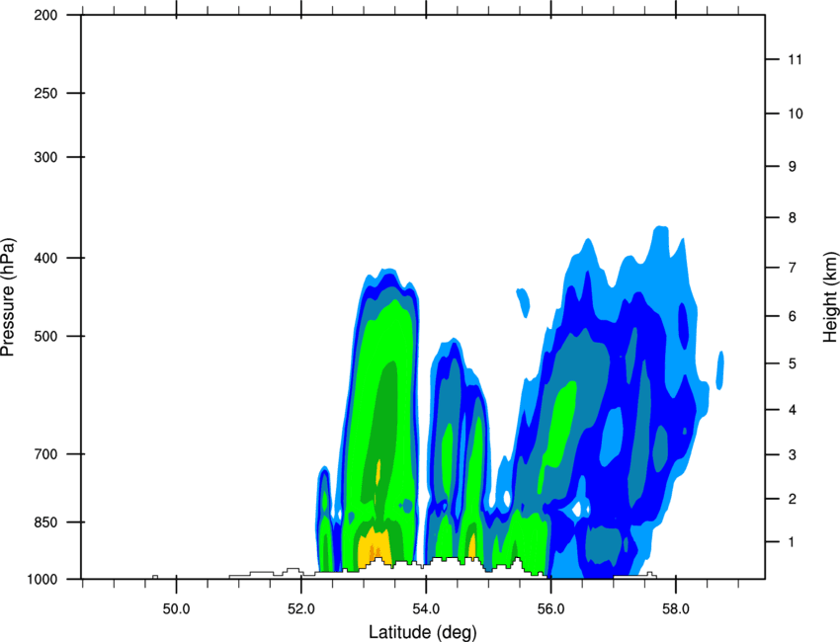The image size is (840, 642).
Task: Select the 850 pressure tick label
Action: pos(45,522)
